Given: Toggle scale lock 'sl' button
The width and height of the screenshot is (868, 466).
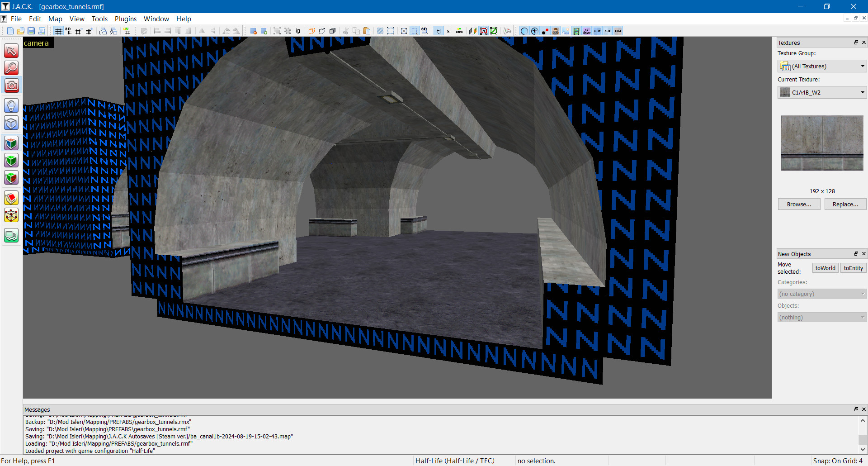Looking at the screenshot, I should click(449, 31).
